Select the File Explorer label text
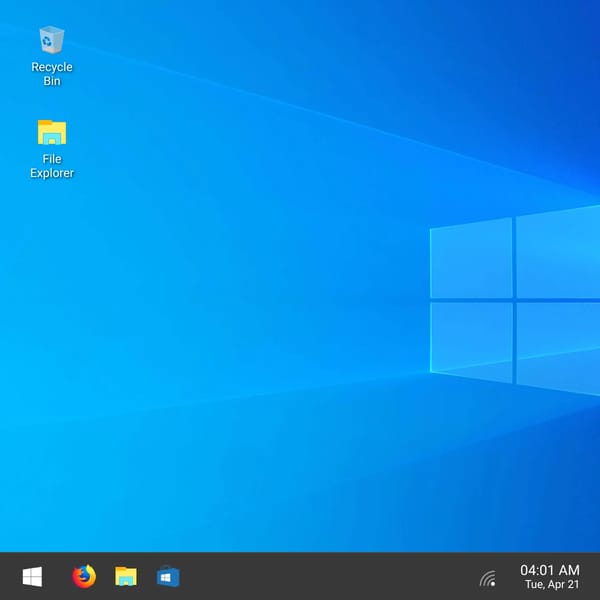This screenshot has height=600, width=600. click(52, 166)
